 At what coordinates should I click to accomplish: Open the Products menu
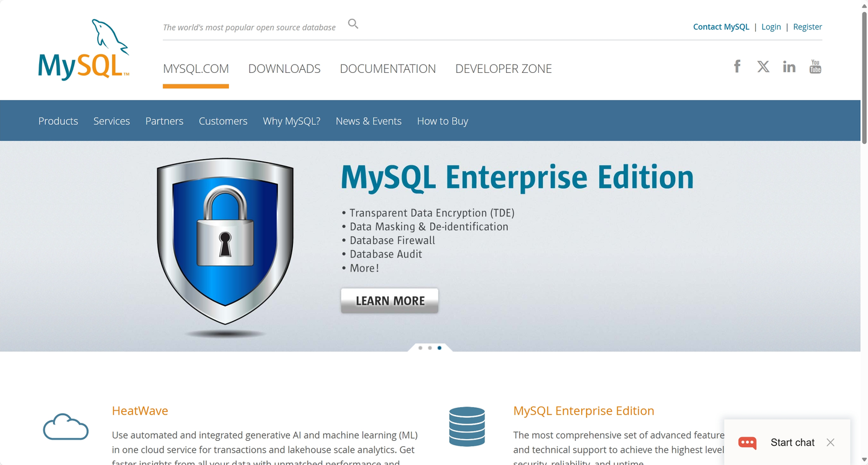pos(58,120)
